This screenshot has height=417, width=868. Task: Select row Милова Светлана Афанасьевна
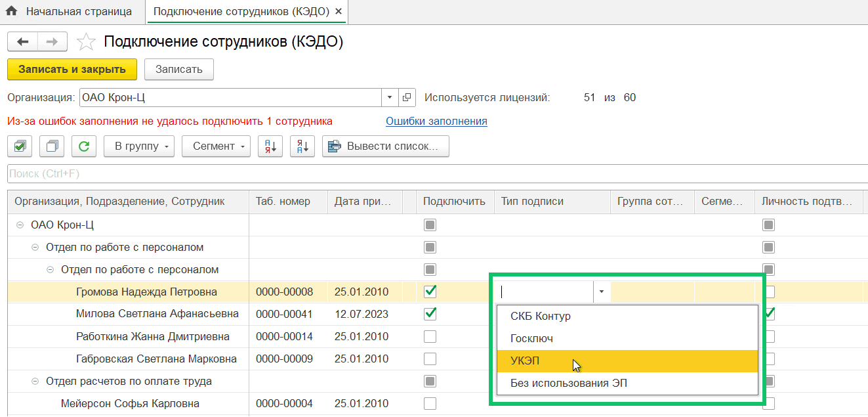157,314
